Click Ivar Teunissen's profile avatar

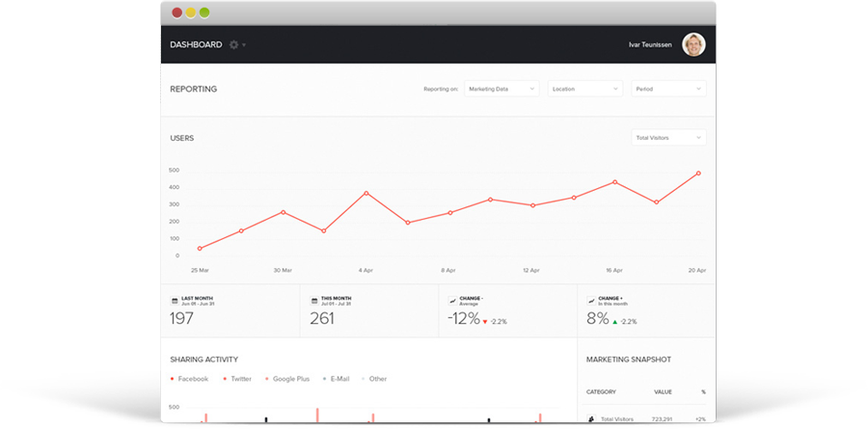pos(693,44)
